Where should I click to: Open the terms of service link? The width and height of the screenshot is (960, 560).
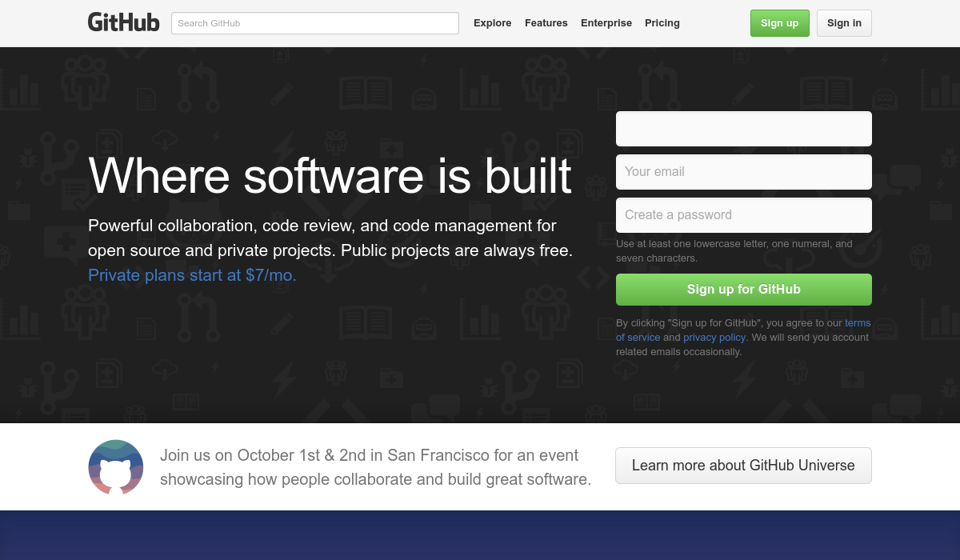point(858,323)
